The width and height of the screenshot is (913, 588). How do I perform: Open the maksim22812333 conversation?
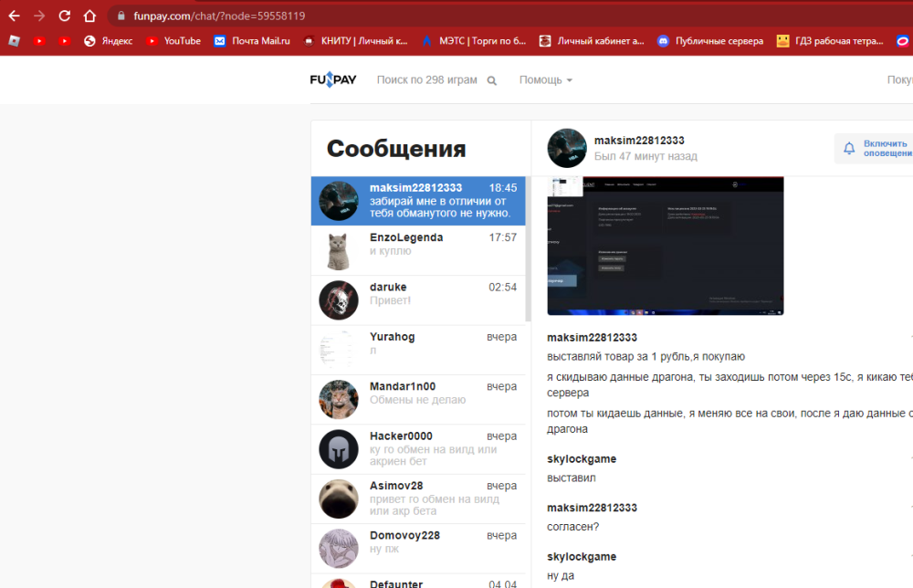click(x=418, y=201)
